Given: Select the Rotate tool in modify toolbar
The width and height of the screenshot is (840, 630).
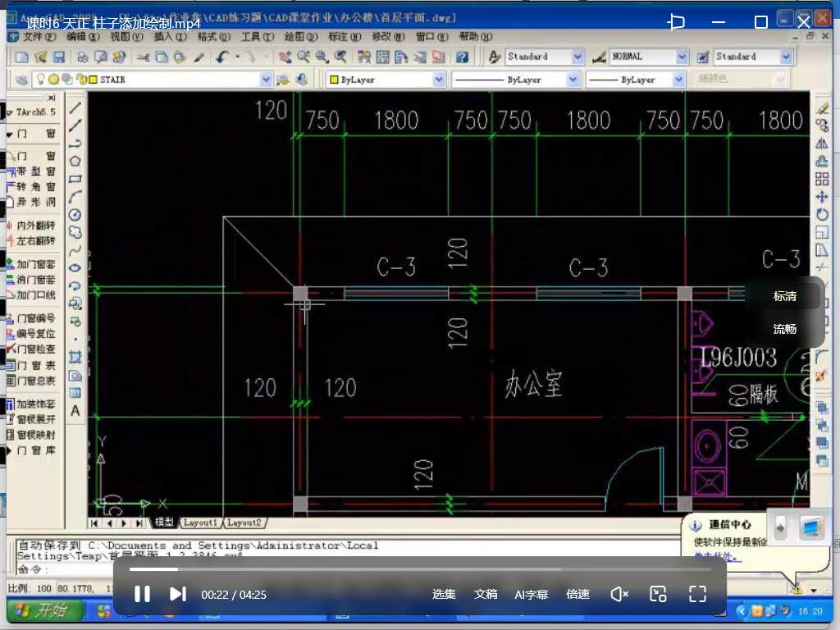Looking at the screenshot, I should click(x=822, y=214).
